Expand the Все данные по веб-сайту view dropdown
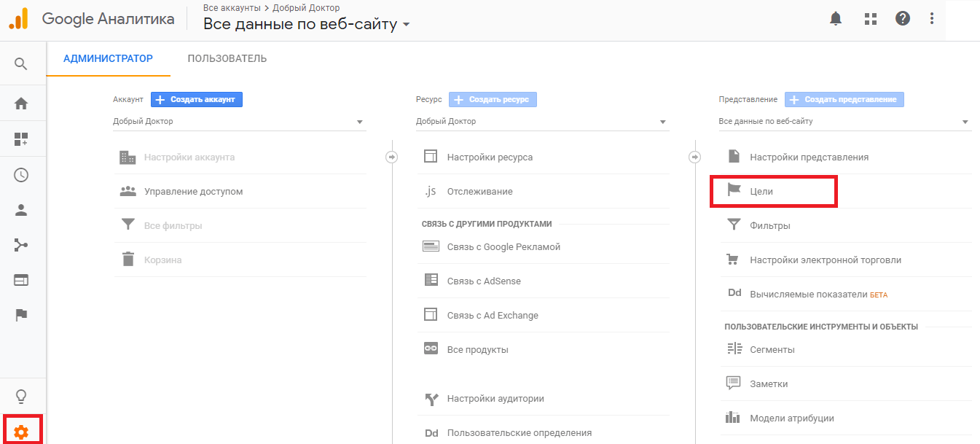This screenshot has height=444, width=980. click(x=844, y=122)
